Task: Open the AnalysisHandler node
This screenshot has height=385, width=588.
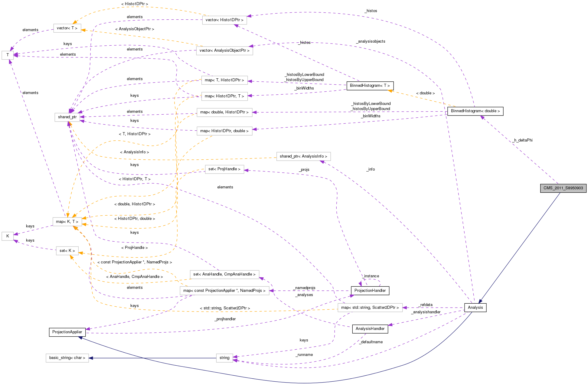Action: [x=370, y=329]
